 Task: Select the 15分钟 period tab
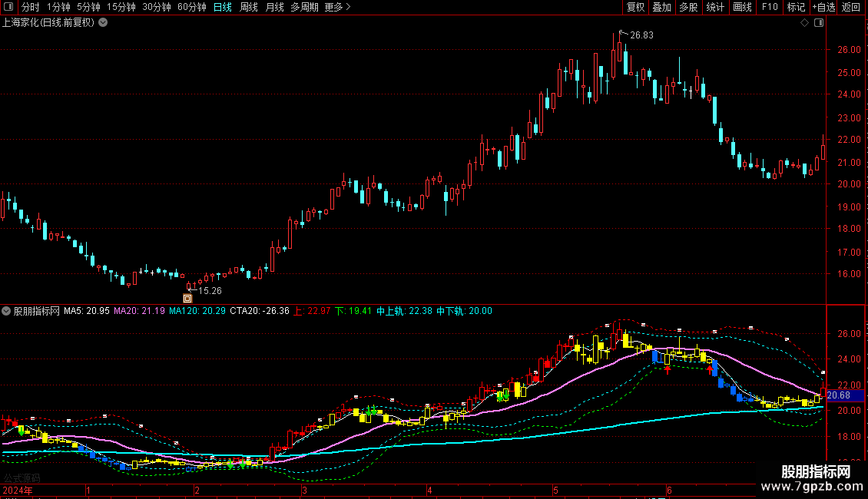tap(121, 7)
